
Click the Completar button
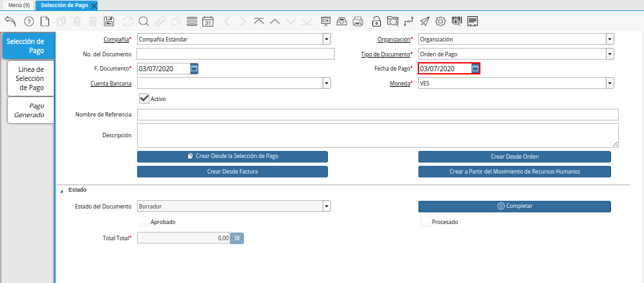pyautogui.click(x=515, y=206)
